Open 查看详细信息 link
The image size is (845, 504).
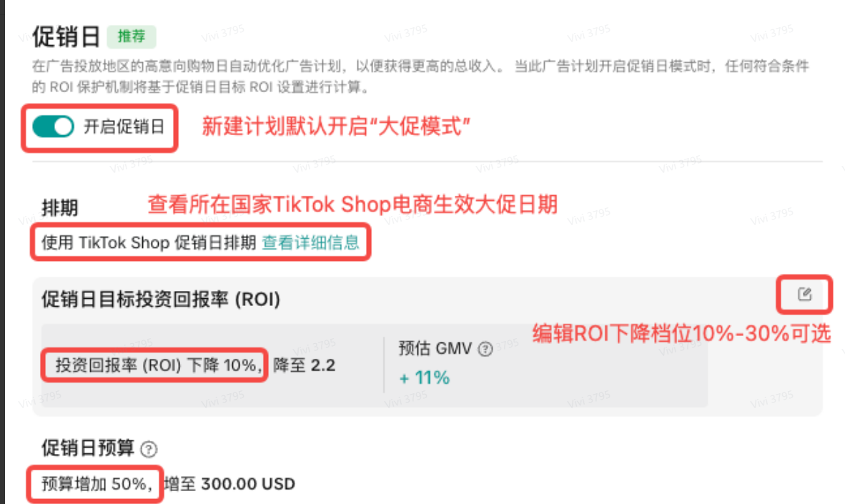[x=311, y=242]
